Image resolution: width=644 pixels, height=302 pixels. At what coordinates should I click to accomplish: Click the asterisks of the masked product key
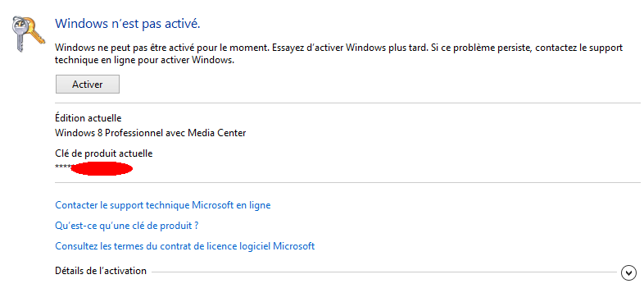pyautogui.click(x=62, y=167)
